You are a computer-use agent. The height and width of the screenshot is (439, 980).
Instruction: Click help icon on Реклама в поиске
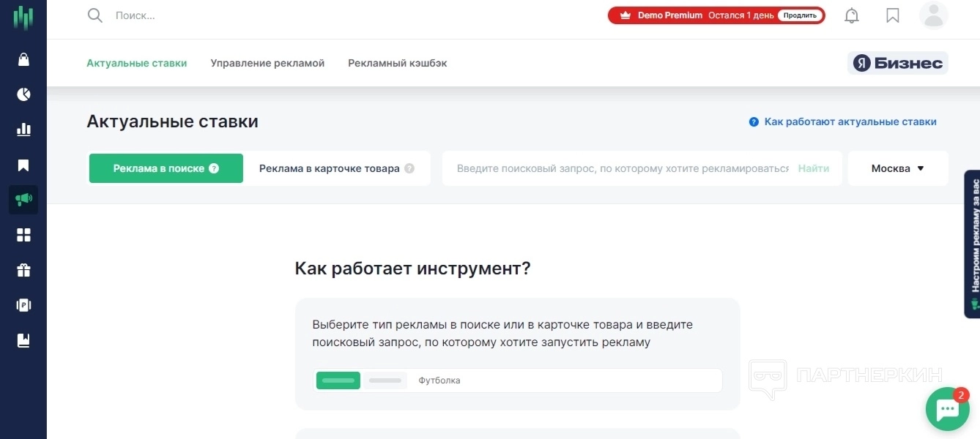[x=214, y=168]
